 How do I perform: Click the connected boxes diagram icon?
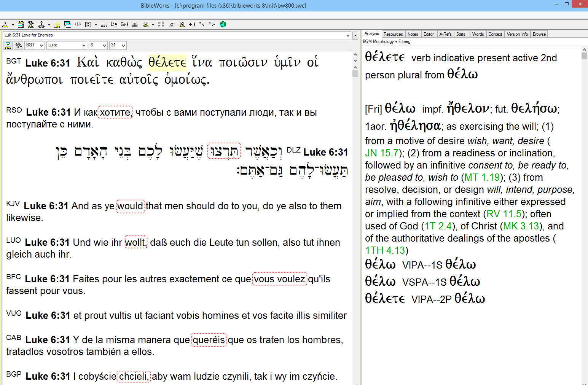point(161,24)
